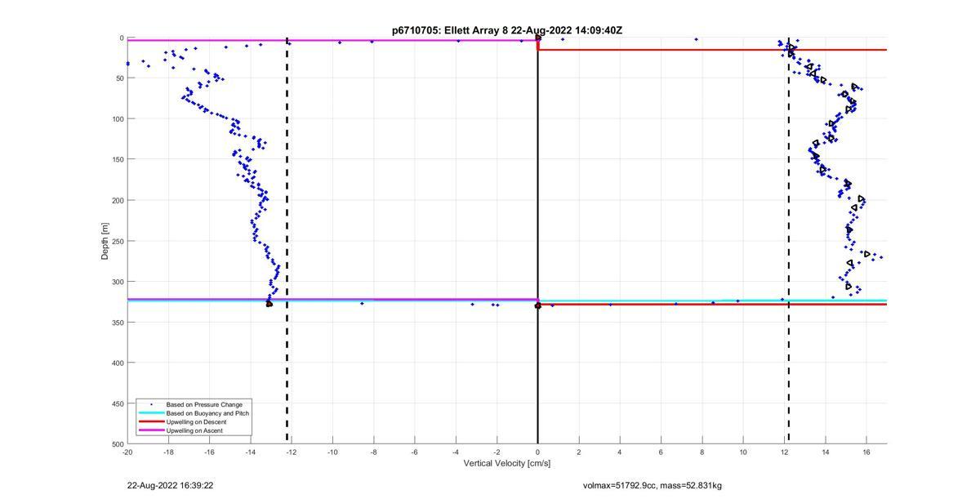Click the '22-Aug-2022 16:39:22' timestamp
Screen dimensions: 980x499
click(x=171, y=486)
